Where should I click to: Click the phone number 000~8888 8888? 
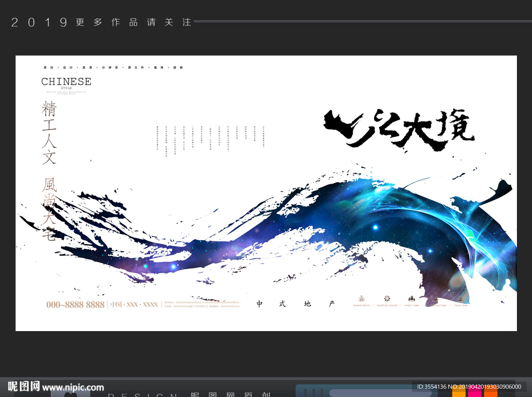click(75, 305)
